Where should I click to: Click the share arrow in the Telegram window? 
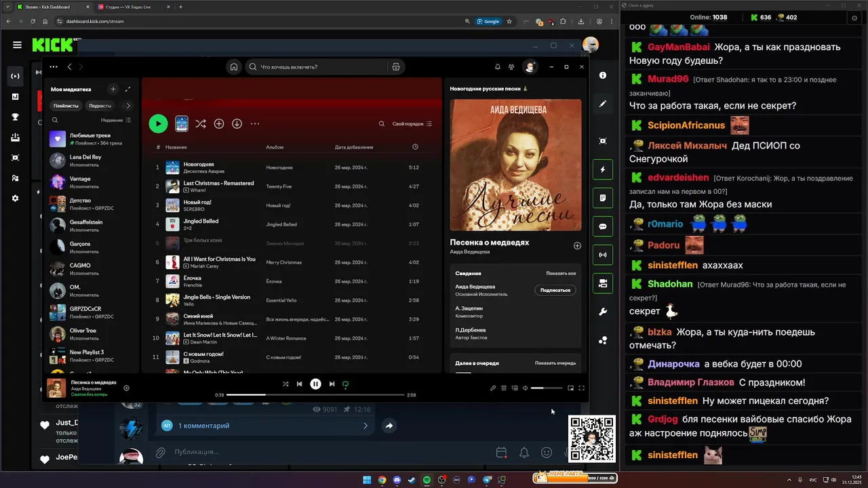[x=389, y=426]
